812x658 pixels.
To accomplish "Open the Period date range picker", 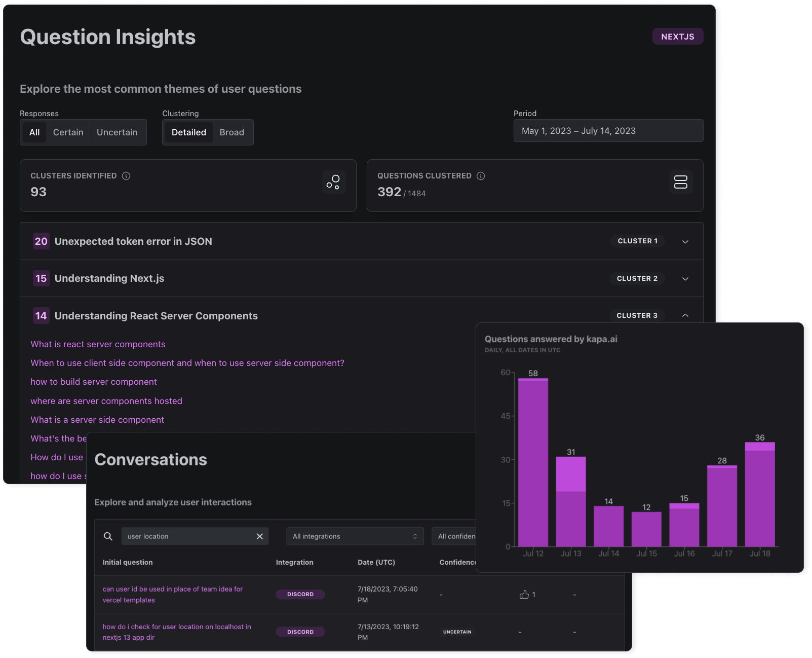I will pos(608,131).
